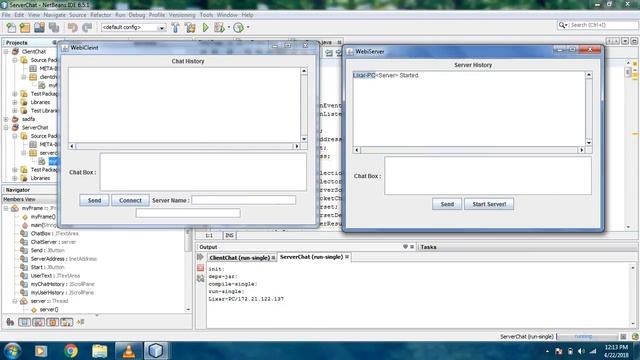Open the Navigate menu

point(54,15)
